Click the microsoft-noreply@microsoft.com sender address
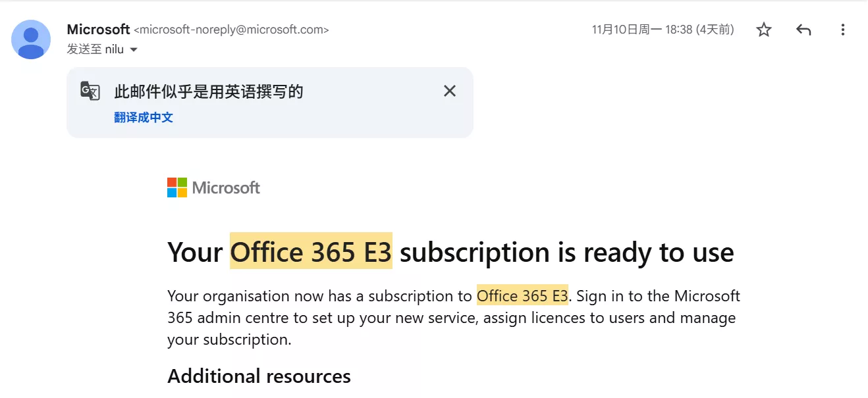 [x=231, y=30]
